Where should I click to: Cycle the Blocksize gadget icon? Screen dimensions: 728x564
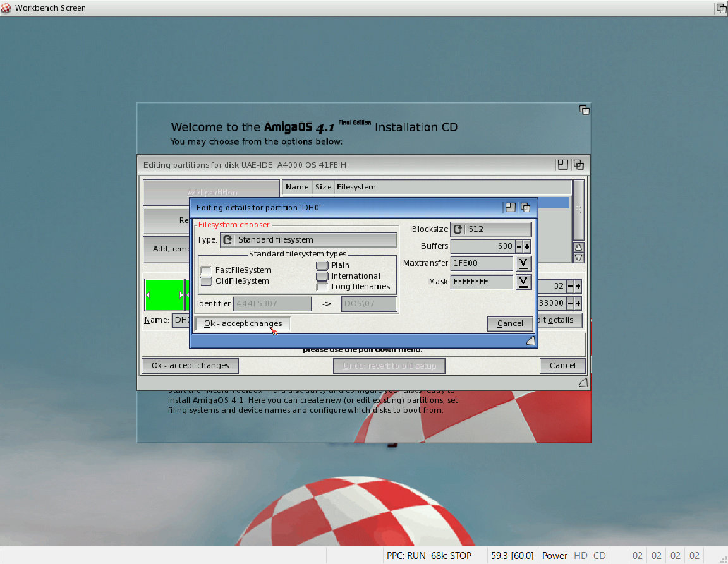pos(458,229)
